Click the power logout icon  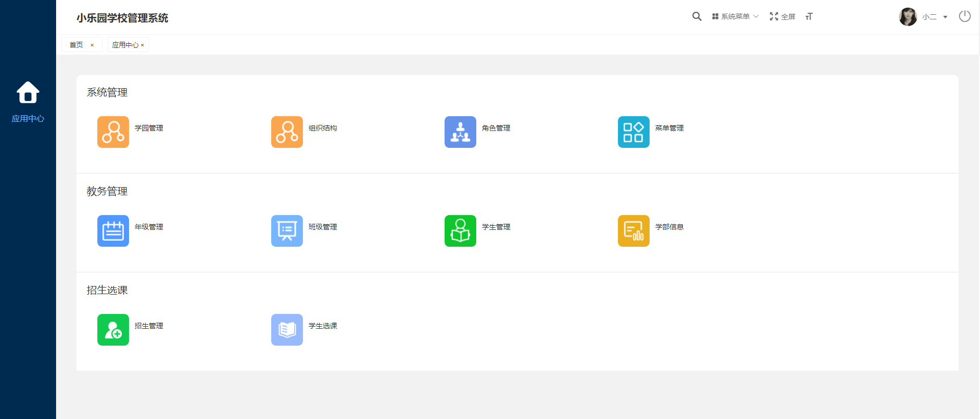click(x=965, y=16)
